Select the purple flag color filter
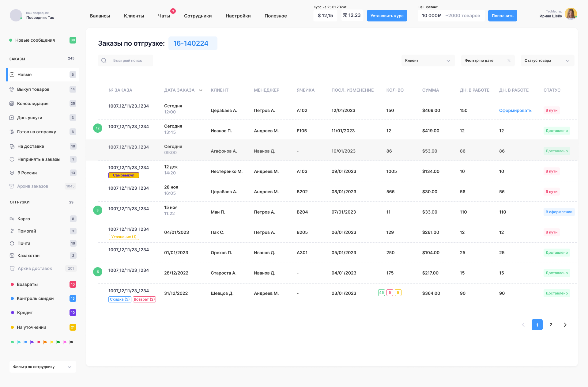Viewport: 588px width, 387px height. click(32, 342)
